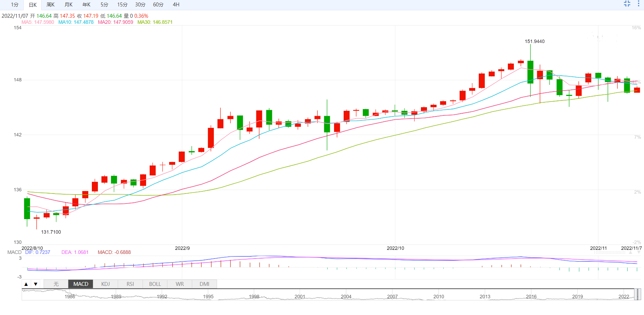Click the 0.36% change value
The height and width of the screenshot is (315, 644).
tap(141, 16)
